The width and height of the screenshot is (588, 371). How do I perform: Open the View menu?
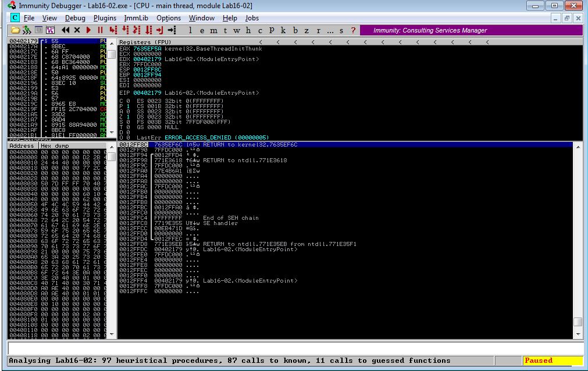tap(49, 18)
